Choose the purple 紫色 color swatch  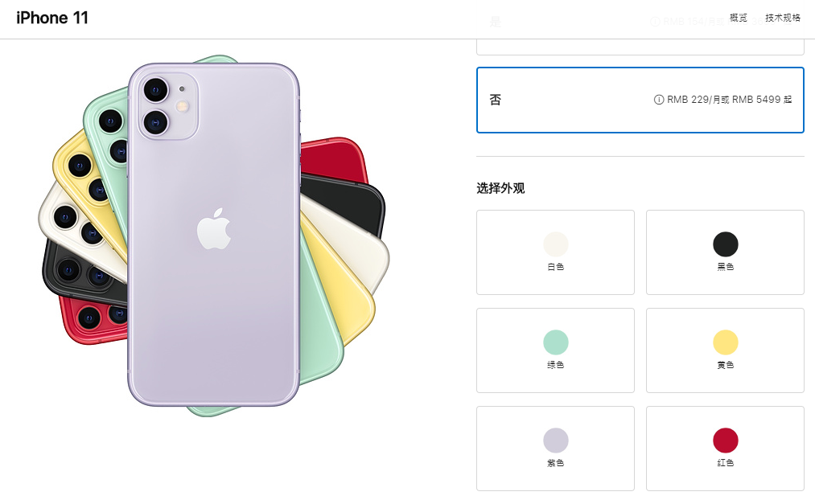click(x=556, y=449)
